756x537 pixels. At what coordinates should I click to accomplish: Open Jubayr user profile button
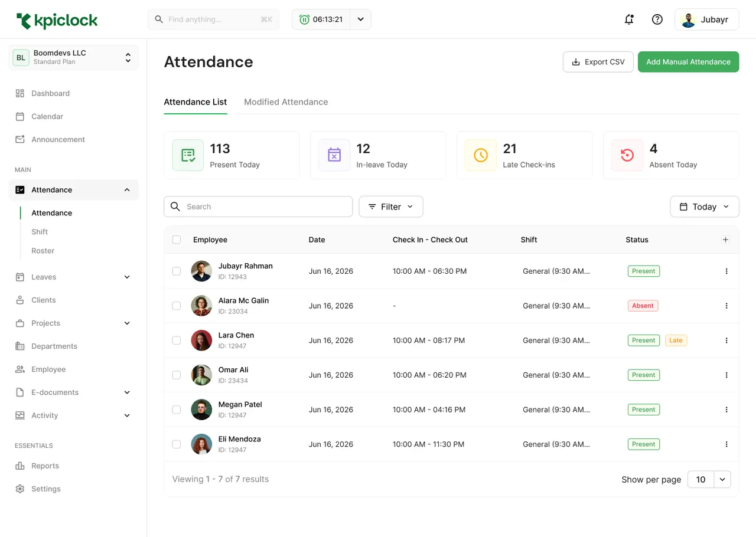point(707,19)
